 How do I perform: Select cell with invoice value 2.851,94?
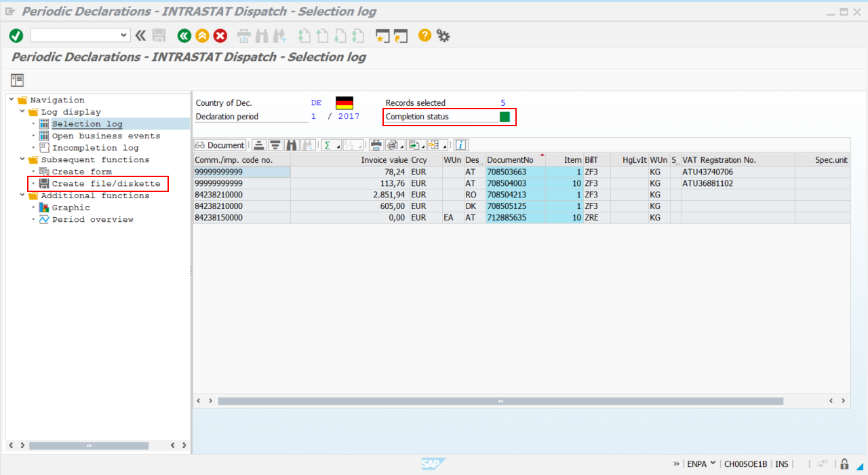point(350,195)
